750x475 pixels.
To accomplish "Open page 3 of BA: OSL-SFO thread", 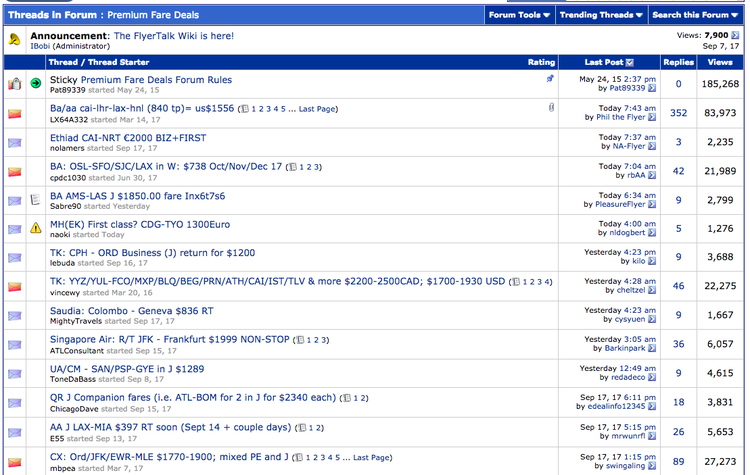I will (x=316, y=167).
